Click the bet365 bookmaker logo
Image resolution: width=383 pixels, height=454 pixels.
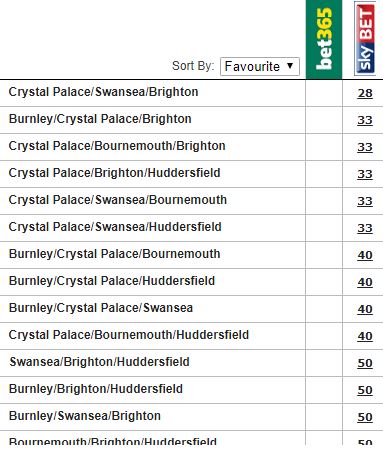[324, 39]
